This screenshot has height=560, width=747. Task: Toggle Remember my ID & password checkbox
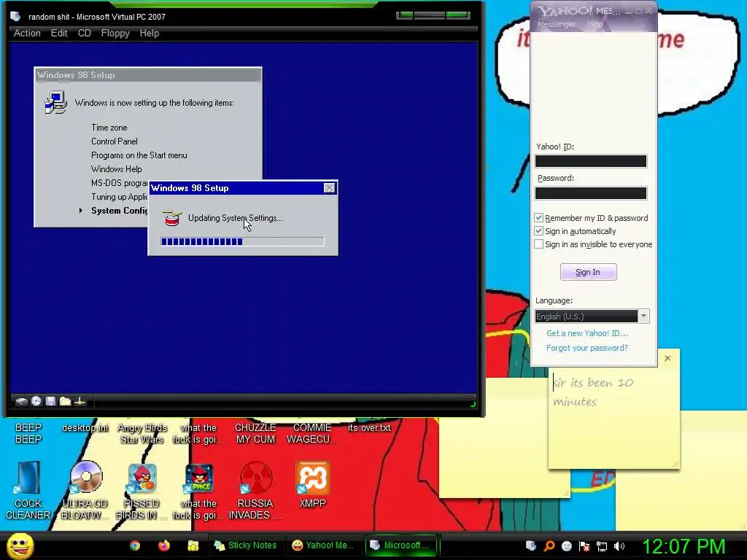[539, 217]
